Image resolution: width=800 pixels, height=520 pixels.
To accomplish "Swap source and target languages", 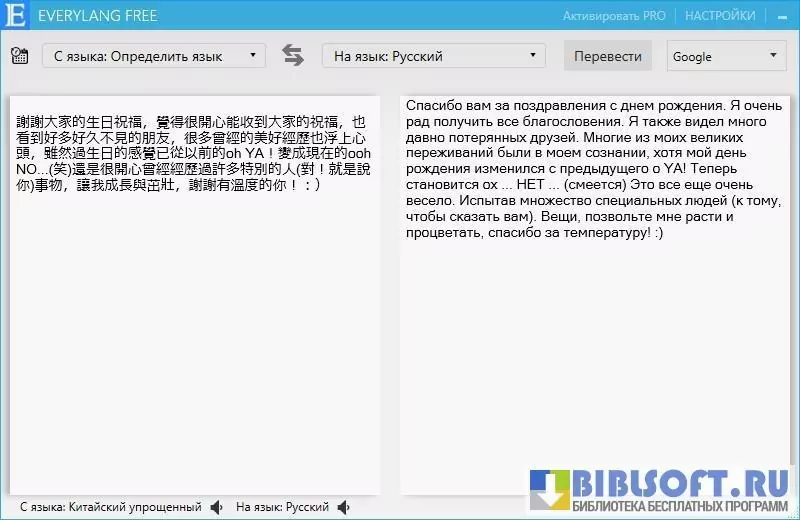I will click(293, 55).
